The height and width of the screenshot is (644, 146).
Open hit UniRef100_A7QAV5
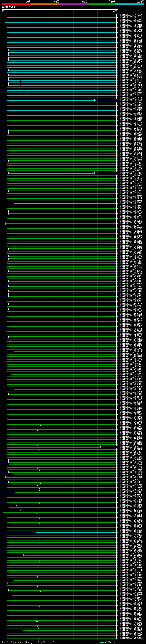tap(131, 22)
